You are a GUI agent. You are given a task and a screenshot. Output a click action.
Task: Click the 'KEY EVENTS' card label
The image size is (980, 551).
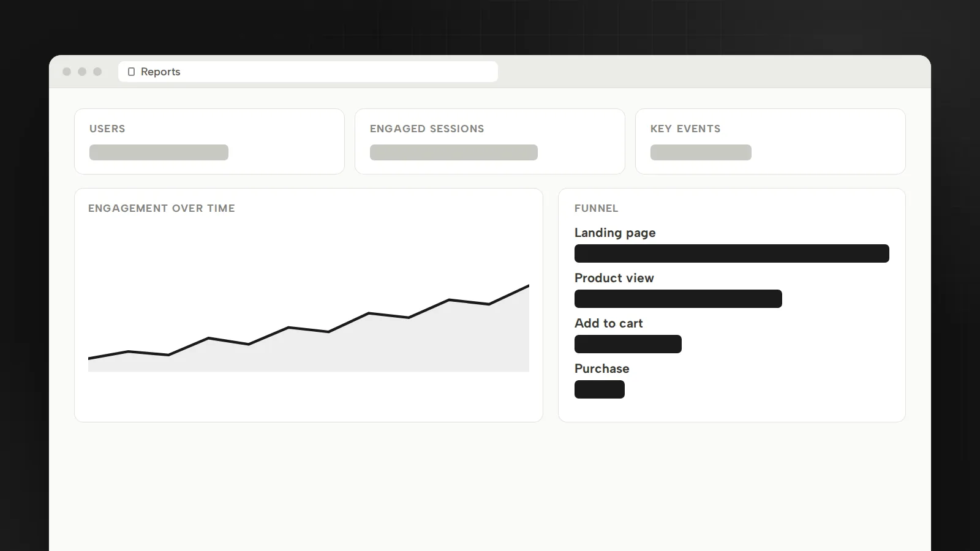point(685,129)
